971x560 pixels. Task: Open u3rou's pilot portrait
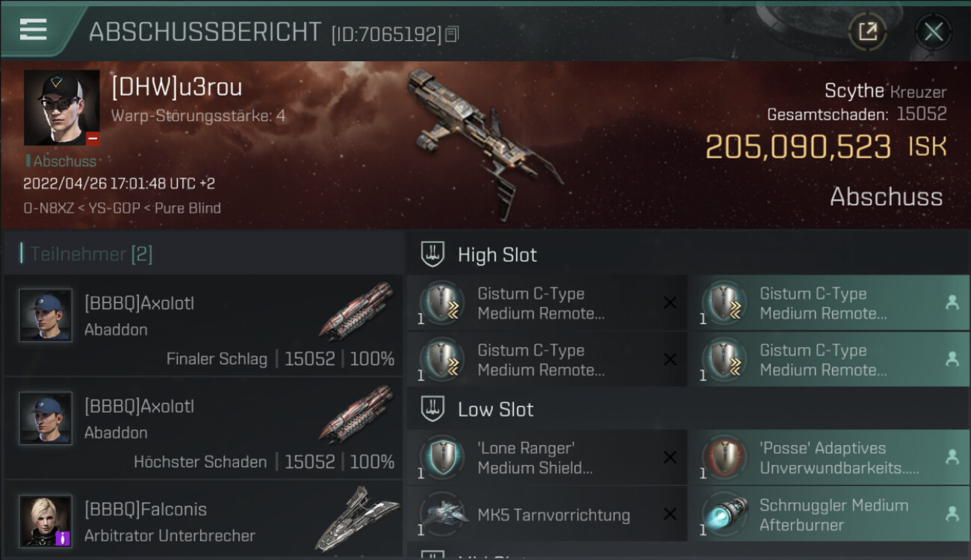point(61,108)
